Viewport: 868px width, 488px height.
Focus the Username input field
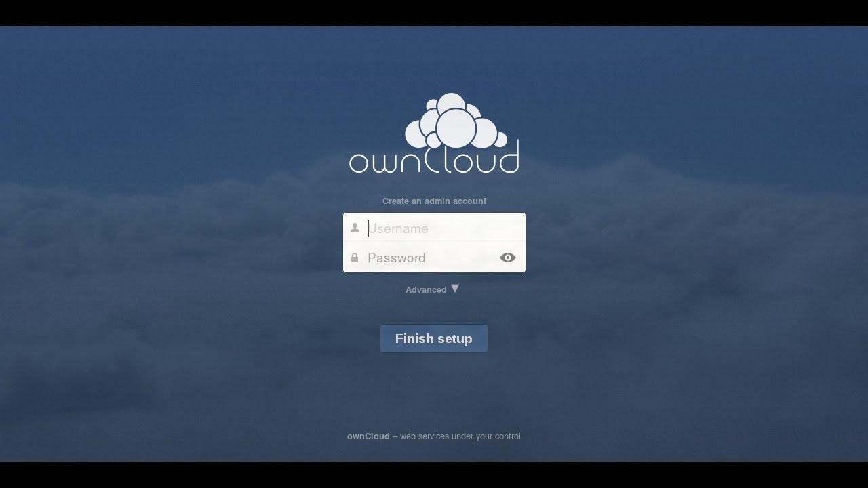434,228
